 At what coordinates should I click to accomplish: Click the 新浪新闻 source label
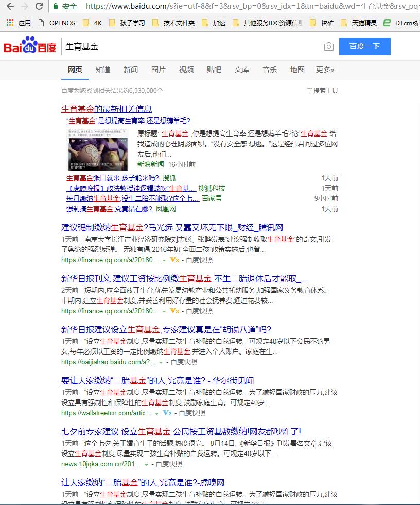pyautogui.click(x=150, y=164)
